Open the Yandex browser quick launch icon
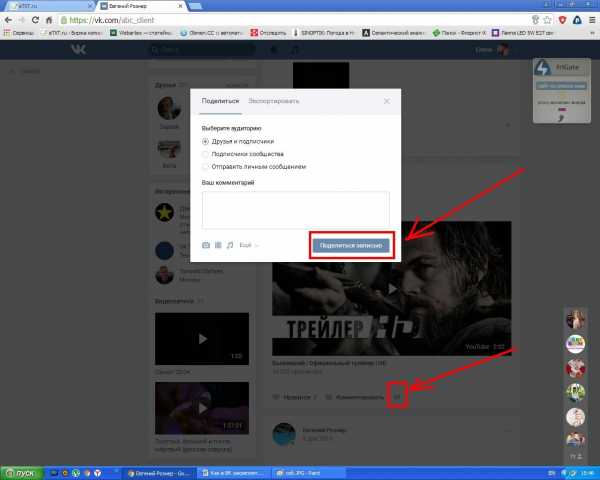 [98, 473]
